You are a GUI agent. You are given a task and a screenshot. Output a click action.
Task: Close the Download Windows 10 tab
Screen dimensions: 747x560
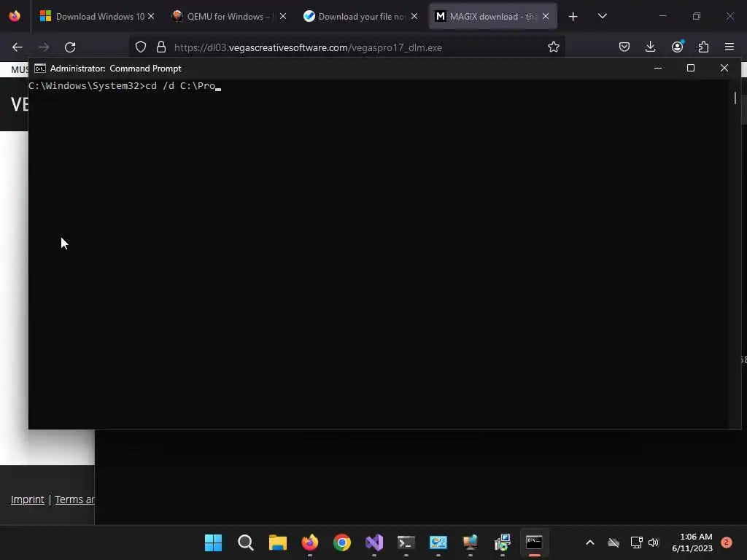tap(151, 16)
